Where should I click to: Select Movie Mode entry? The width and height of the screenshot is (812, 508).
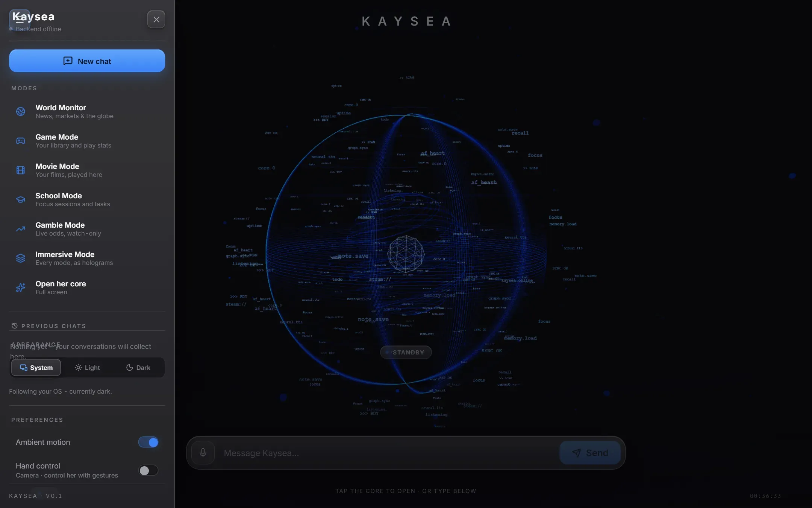coord(87,170)
